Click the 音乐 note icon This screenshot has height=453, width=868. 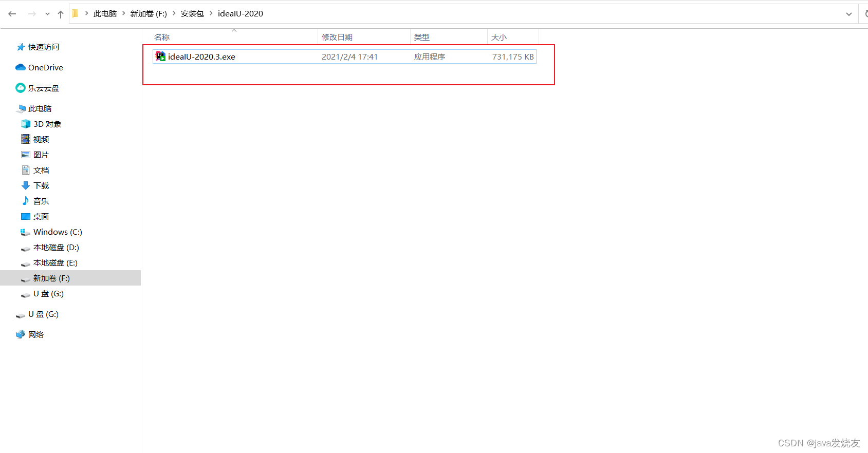tap(26, 201)
